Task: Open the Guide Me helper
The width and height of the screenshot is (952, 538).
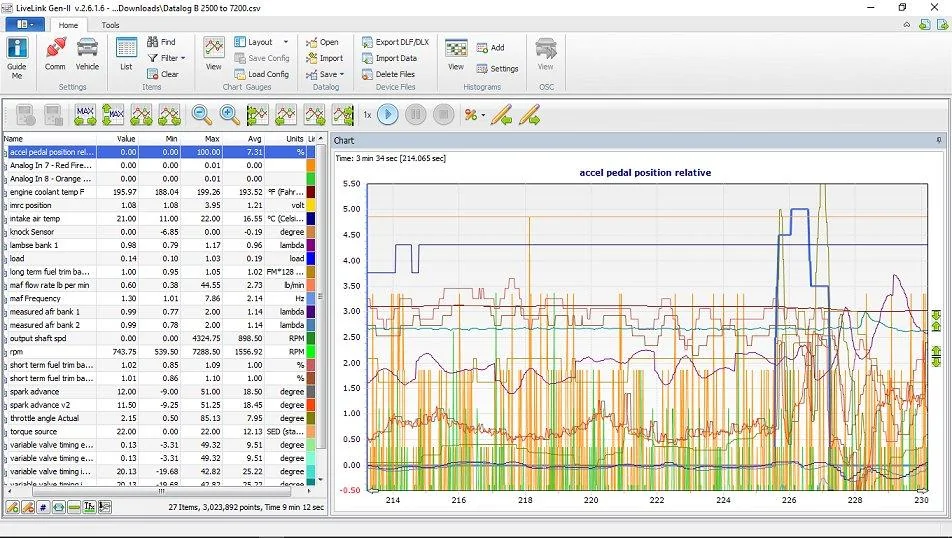Action: pos(17,58)
